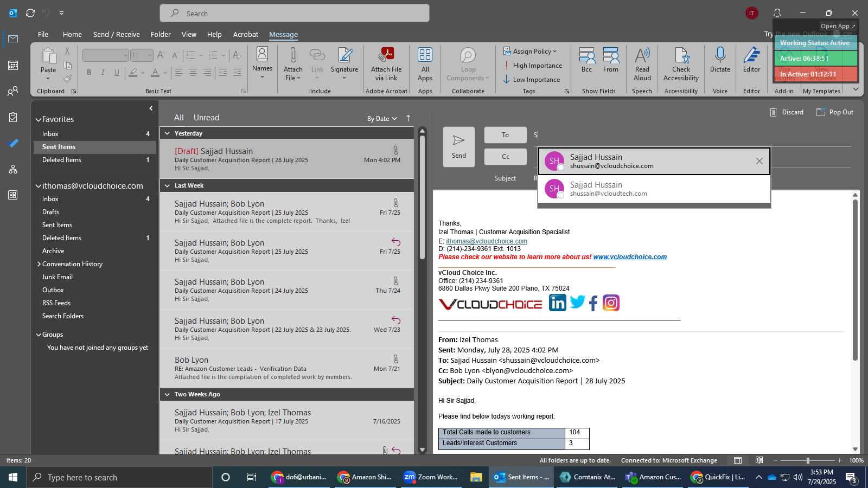Viewport: 868px width, 488px height.
Task: Set High Importance tag
Action: point(533,66)
